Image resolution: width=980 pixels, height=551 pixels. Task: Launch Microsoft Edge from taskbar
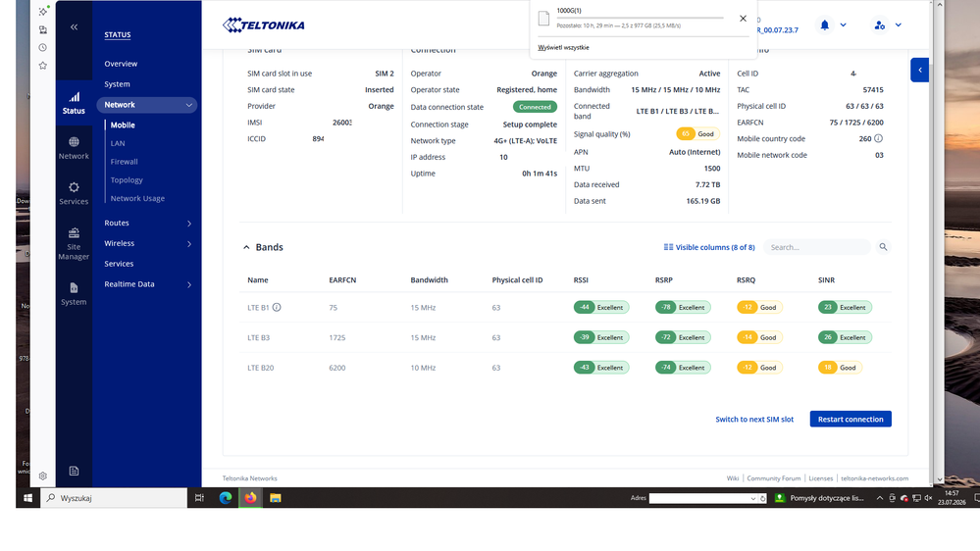click(x=225, y=498)
